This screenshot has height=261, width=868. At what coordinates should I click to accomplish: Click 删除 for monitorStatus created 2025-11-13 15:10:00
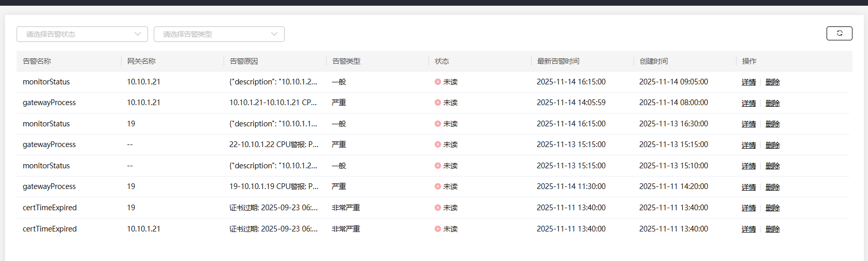[x=772, y=166]
